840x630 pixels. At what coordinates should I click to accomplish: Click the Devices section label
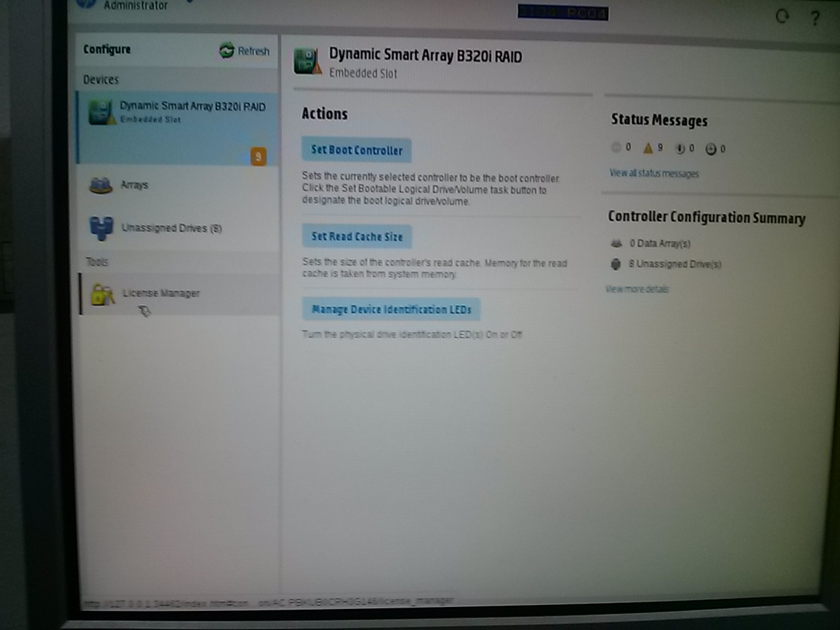(x=101, y=79)
